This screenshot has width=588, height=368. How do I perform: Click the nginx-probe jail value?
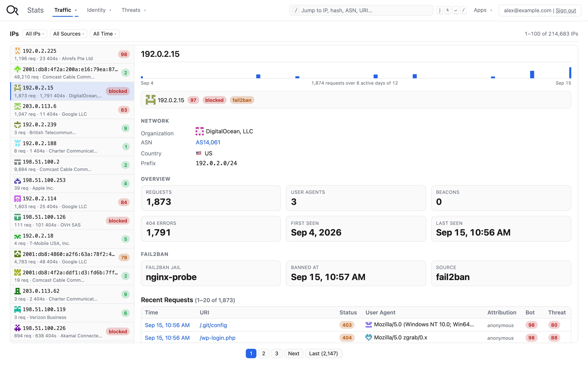pyautogui.click(x=171, y=277)
